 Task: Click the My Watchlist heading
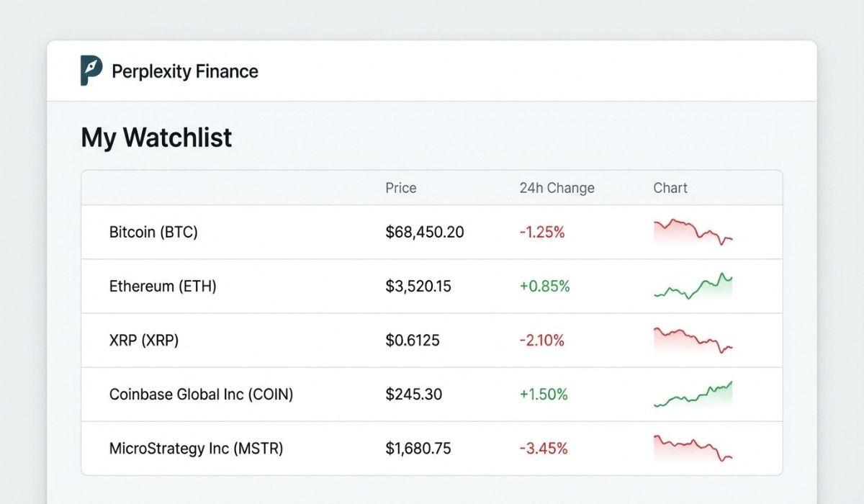[x=156, y=138]
